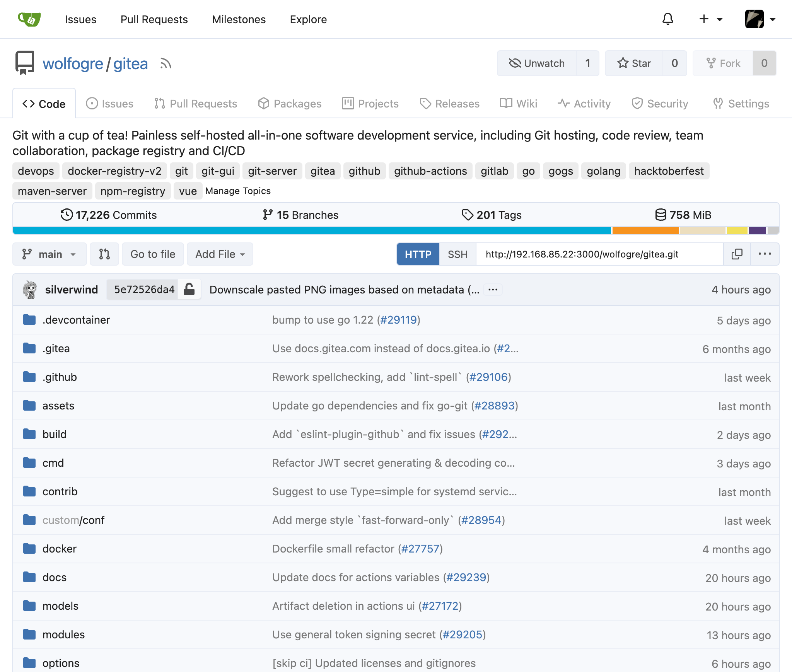This screenshot has height=672, width=792.
Task: View the stargazers count of 0
Action: click(x=674, y=63)
